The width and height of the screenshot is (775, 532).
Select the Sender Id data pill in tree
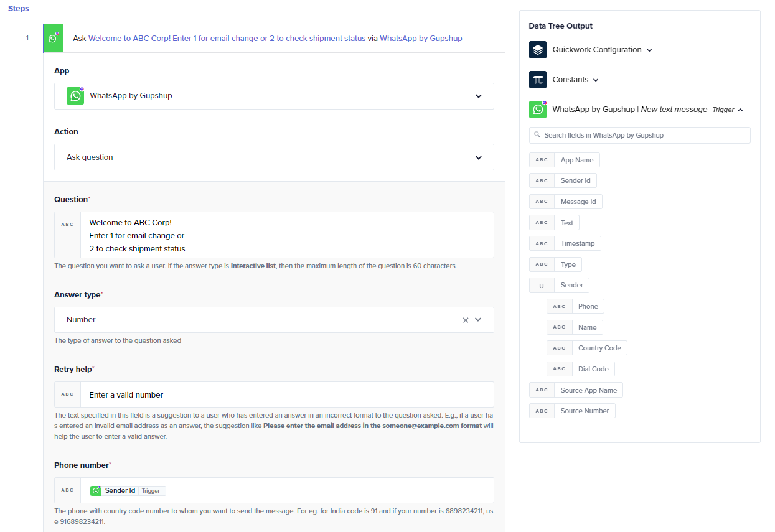tap(563, 180)
